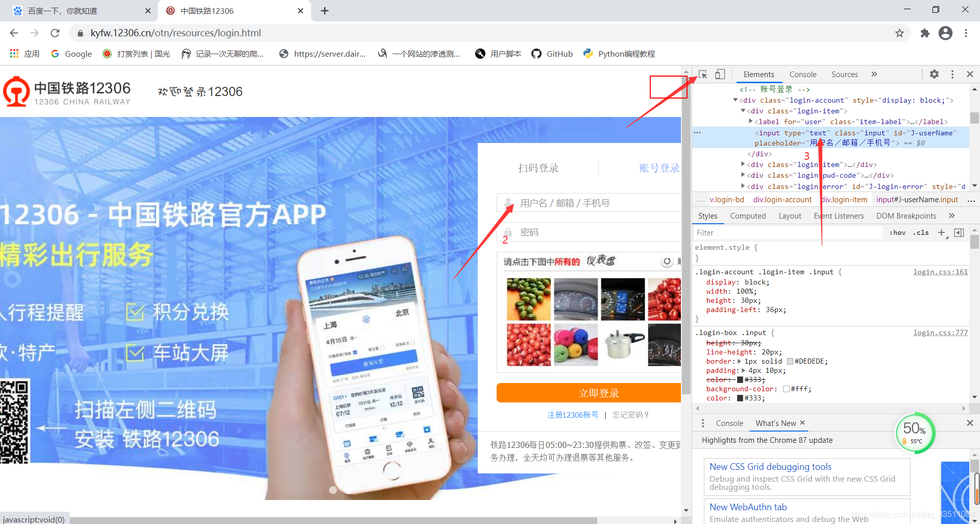Screen dimensions: 980x524
Task: Select input#J-userName.input breadcrumb
Action: point(917,200)
